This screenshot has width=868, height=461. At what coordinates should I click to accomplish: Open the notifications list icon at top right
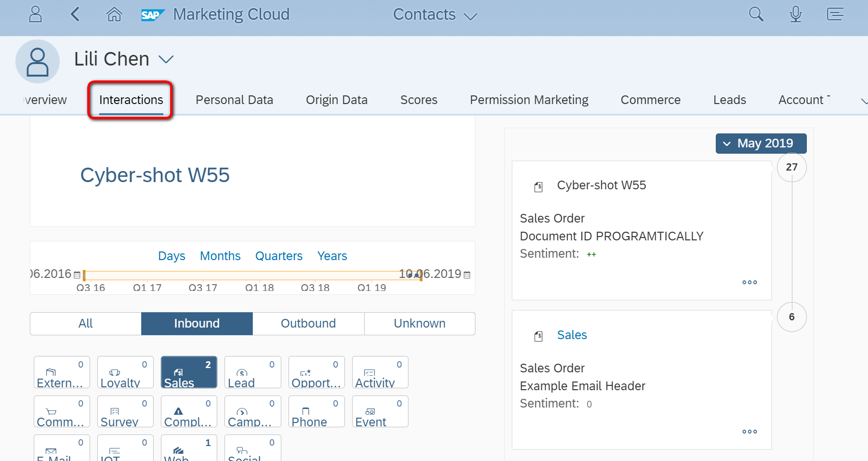pos(835,14)
